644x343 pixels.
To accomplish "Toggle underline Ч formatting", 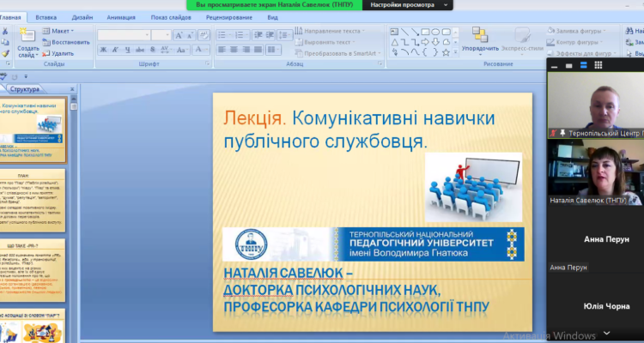I will [x=128, y=50].
